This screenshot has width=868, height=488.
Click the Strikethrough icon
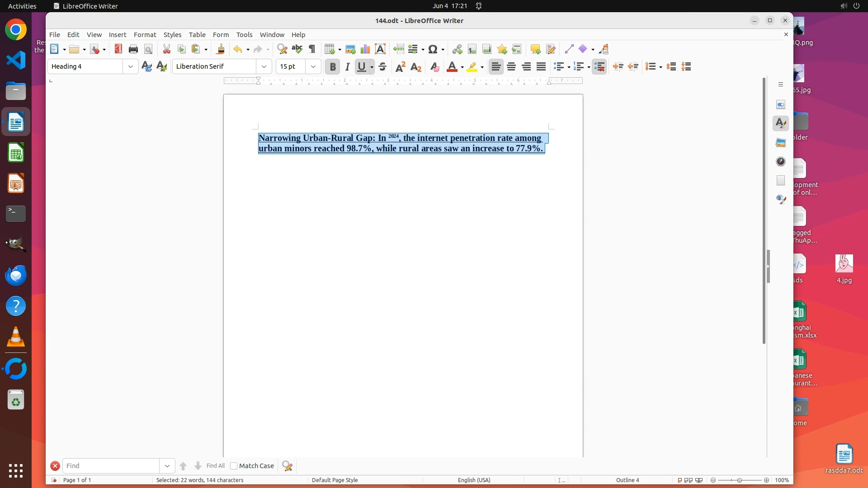click(x=382, y=66)
